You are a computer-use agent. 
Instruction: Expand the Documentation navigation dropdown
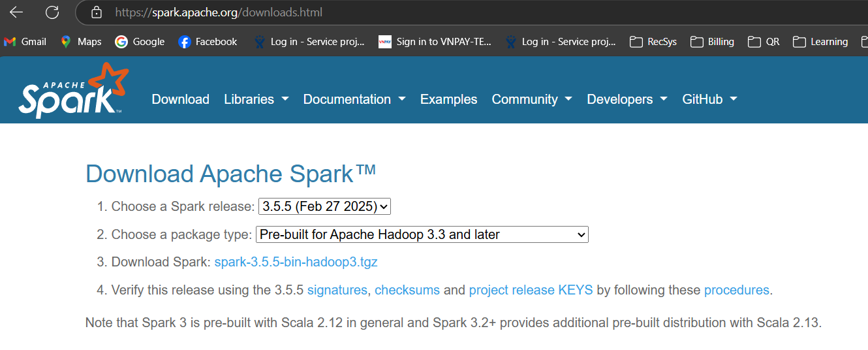354,99
